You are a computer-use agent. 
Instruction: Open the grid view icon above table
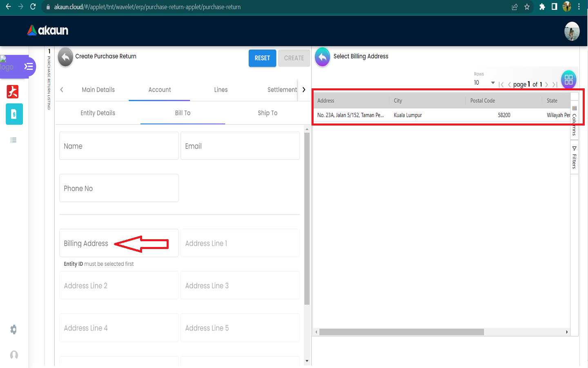568,79
